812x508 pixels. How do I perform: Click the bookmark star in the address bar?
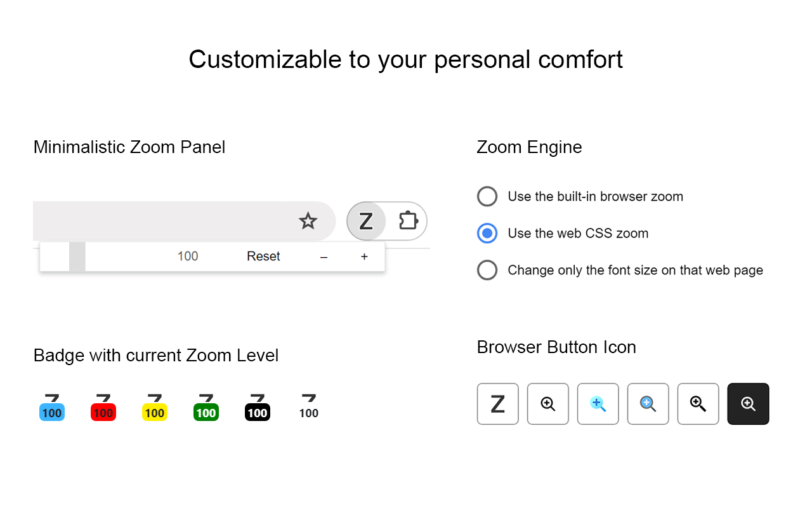[x=308, y=221]
